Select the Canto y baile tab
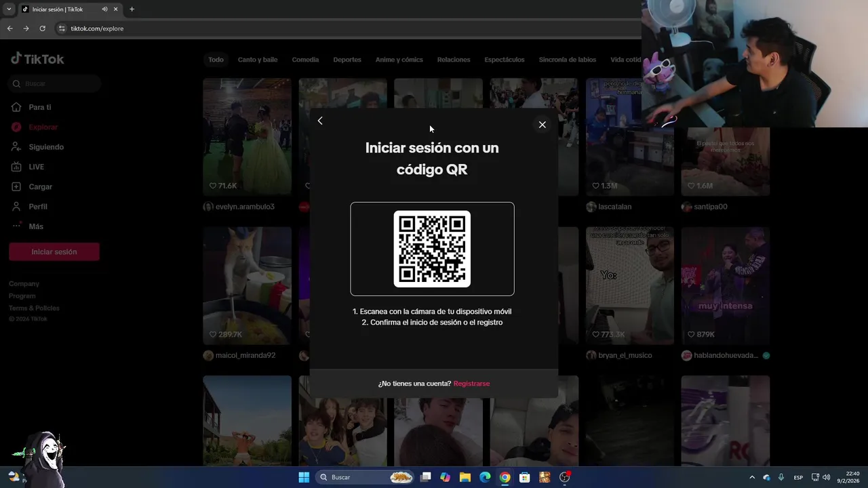 (258, 60)
